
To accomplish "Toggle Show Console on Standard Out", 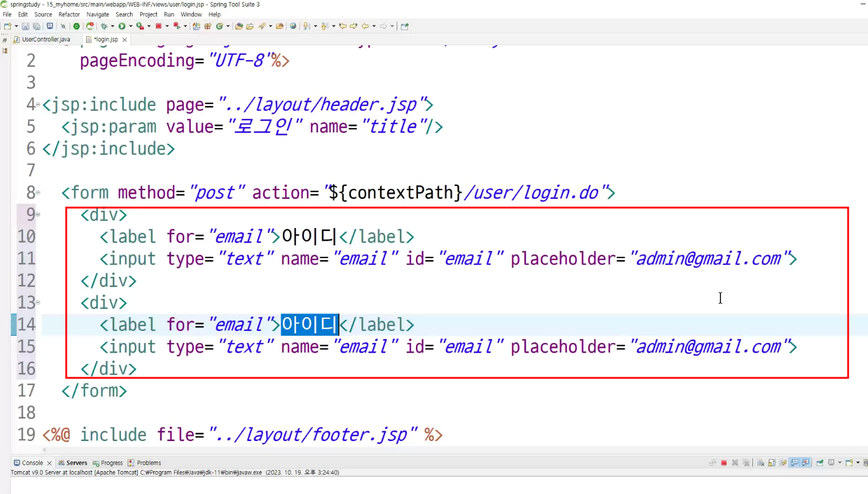I will click(795, 463).
